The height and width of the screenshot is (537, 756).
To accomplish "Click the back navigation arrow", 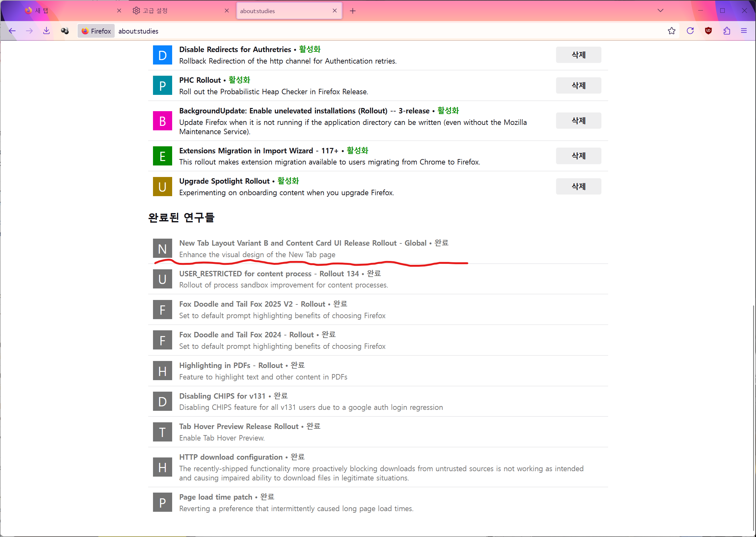I will point(12,31).
